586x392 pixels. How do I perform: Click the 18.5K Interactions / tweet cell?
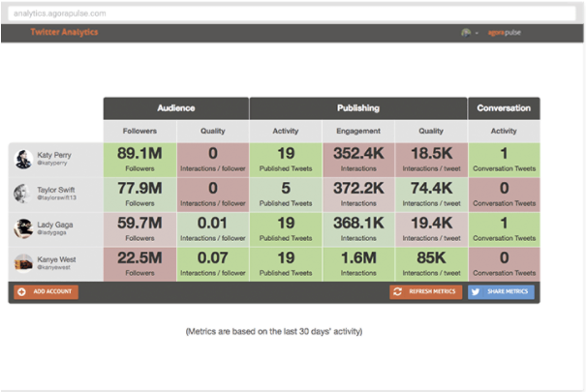click(431, 160)
